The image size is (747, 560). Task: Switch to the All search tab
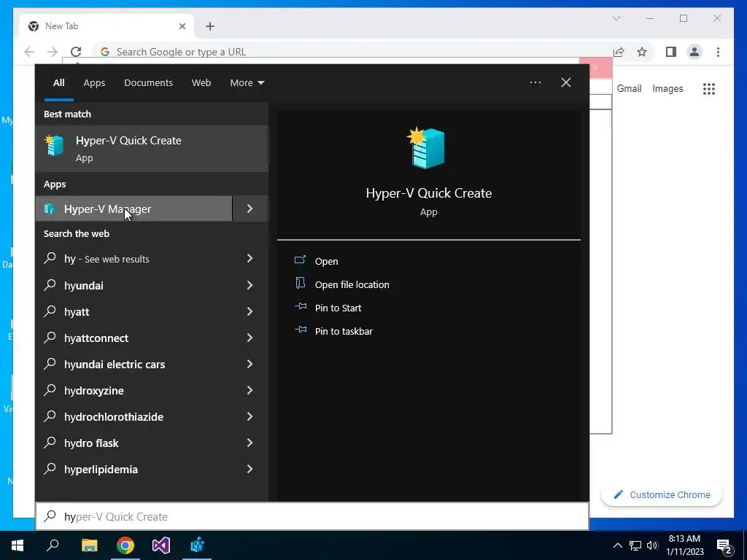pyautogui.click(x=58, y=83)
